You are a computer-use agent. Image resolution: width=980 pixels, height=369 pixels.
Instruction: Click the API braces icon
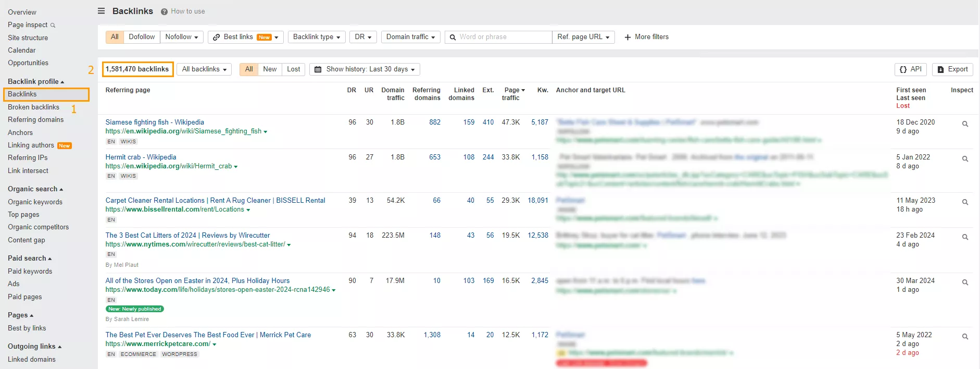pyautogui.click(x=903, y=69)
